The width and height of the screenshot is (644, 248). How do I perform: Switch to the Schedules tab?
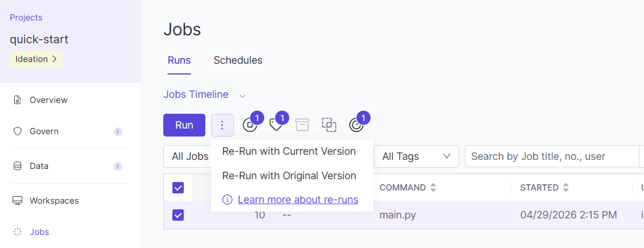click(x=238, y=60)
